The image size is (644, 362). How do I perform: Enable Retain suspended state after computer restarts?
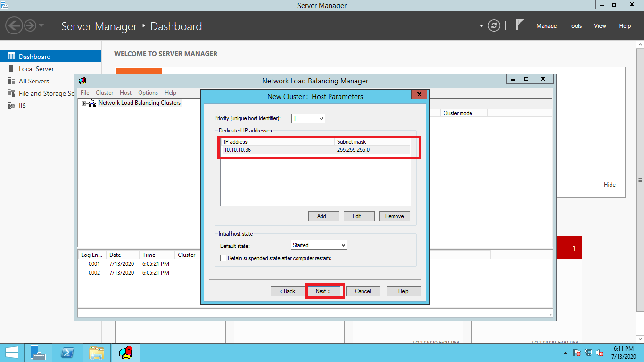pos(223,258)
